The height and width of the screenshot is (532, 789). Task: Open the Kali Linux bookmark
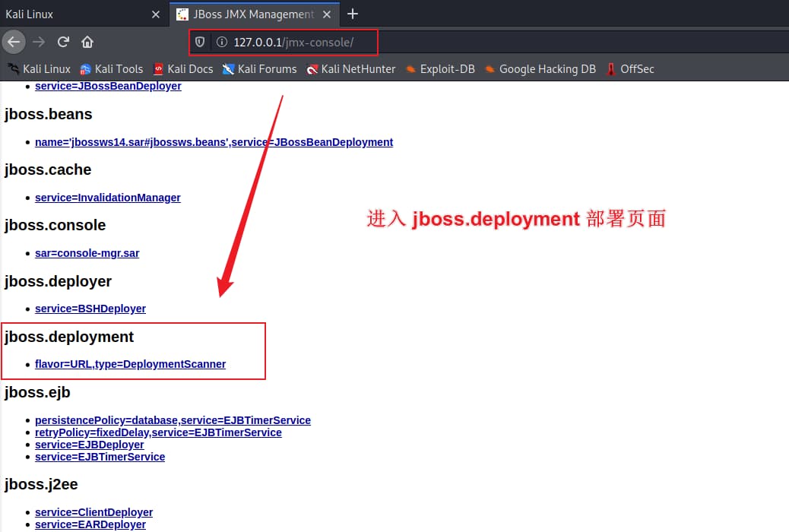coord(39,69)
